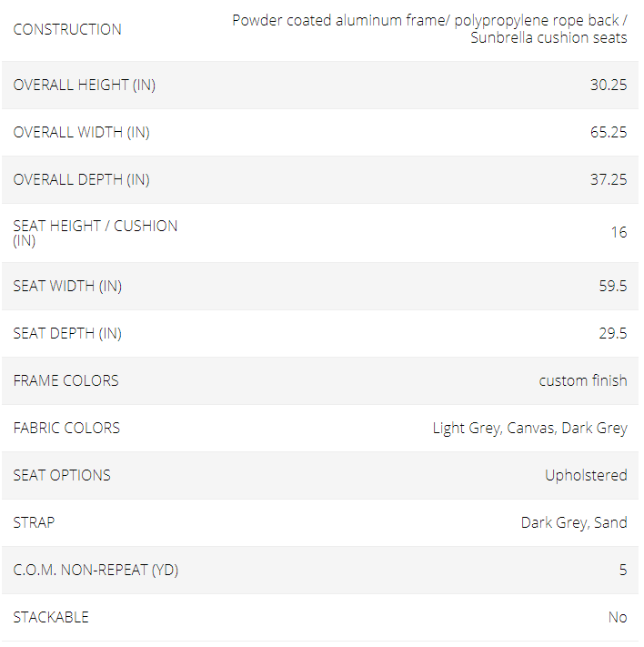Click the custom finish value
The height and width of the screenshot is (647, 644).
click(583, 381)
